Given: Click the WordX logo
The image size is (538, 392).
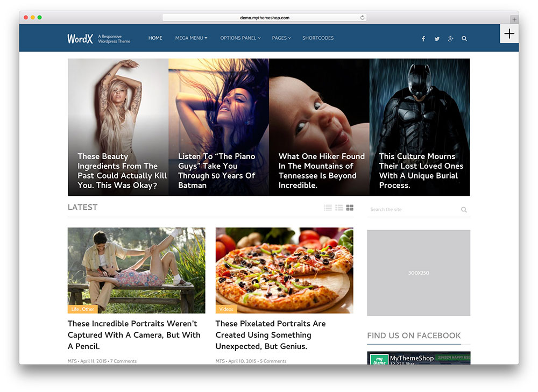Looking at the screenshot, I should pos(80,39).
